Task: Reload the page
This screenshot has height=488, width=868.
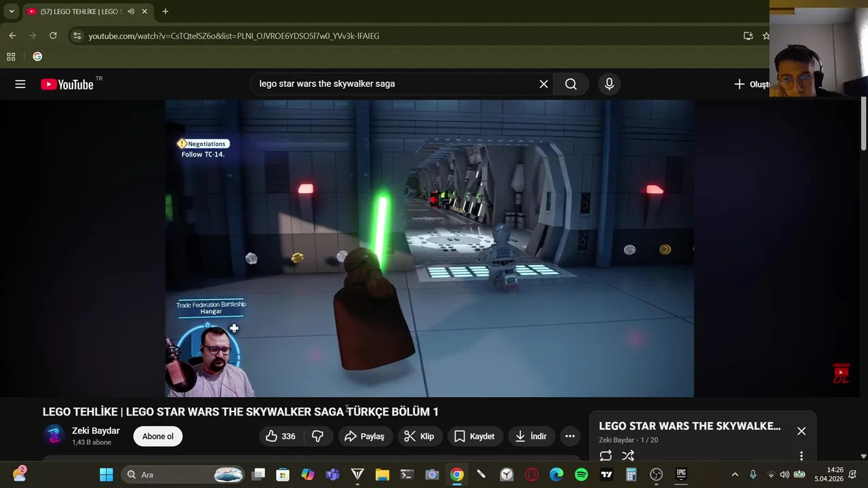Action: click(53, 36)
